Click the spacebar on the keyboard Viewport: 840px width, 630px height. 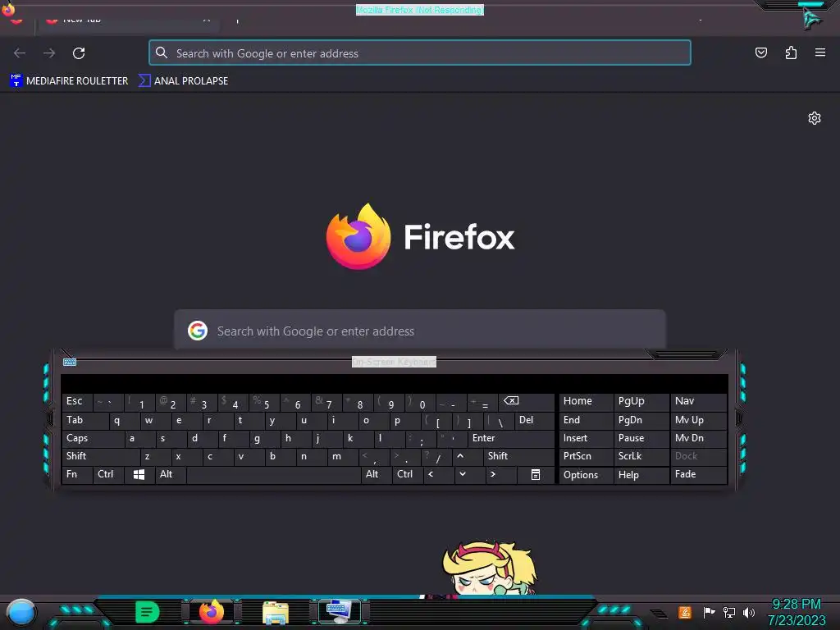click(273, 475)
